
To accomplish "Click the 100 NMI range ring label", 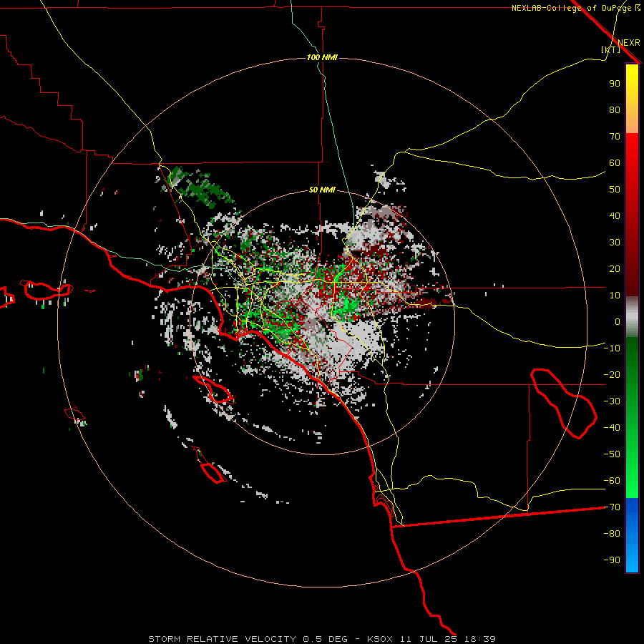I will 322,57.
